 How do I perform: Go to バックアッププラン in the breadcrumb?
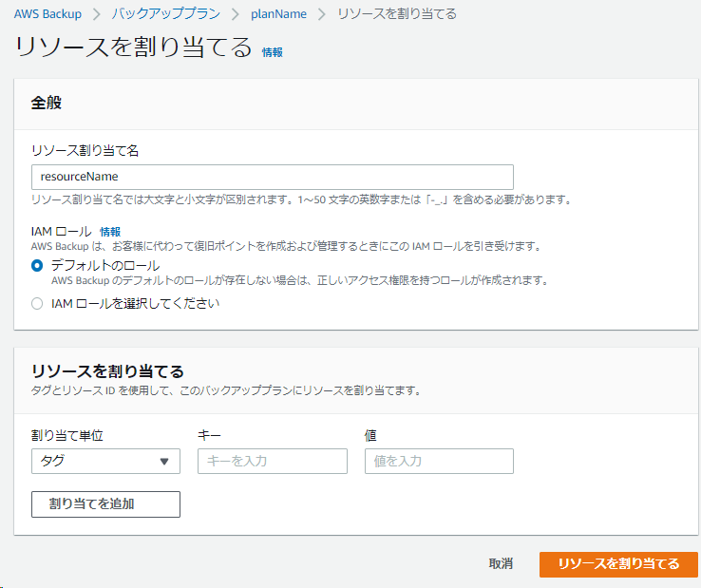click(x=165, y=13)
